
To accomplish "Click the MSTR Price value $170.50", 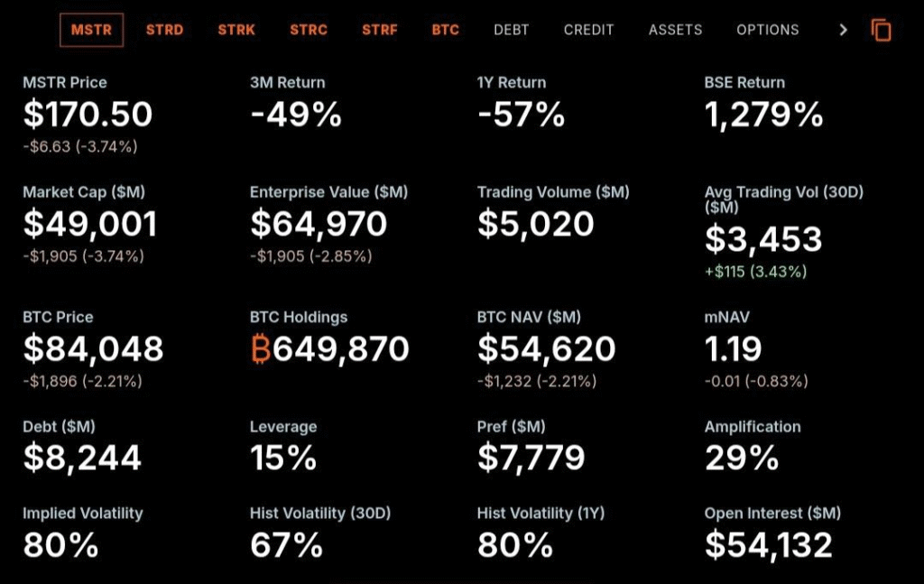I will coord(88,115).
